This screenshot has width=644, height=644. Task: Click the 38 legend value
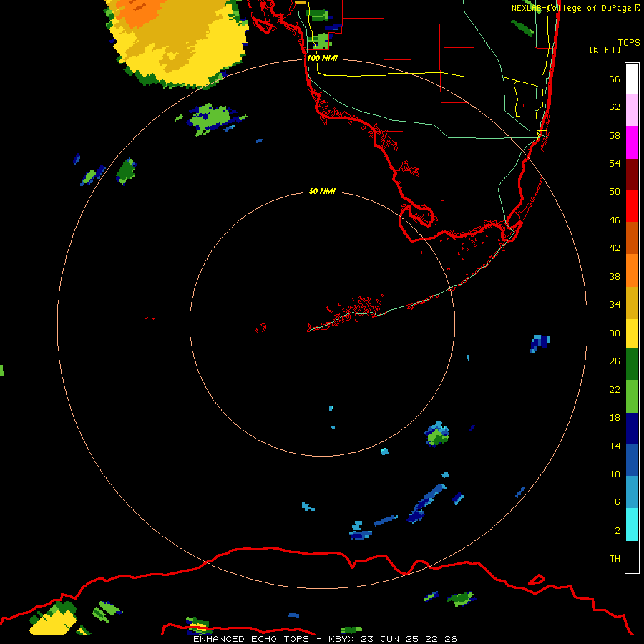(x=615, y=276)
